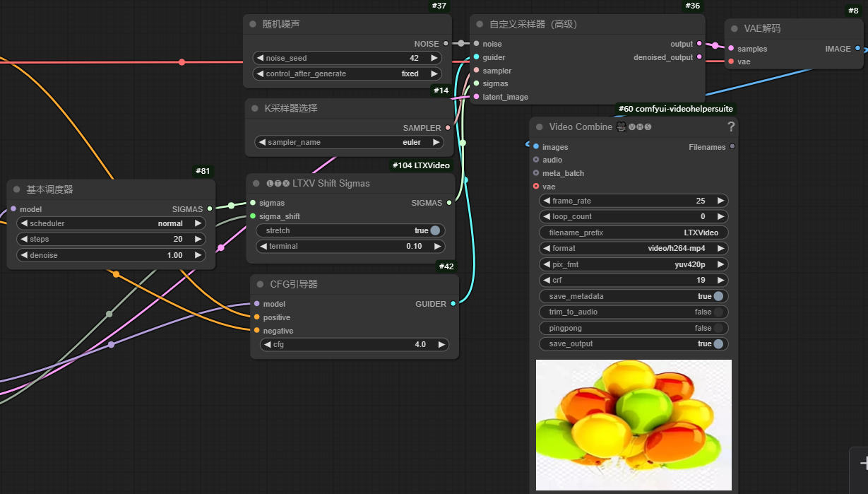
Task: Decrease terminal with its left arrow
Action: click(263, 247)
